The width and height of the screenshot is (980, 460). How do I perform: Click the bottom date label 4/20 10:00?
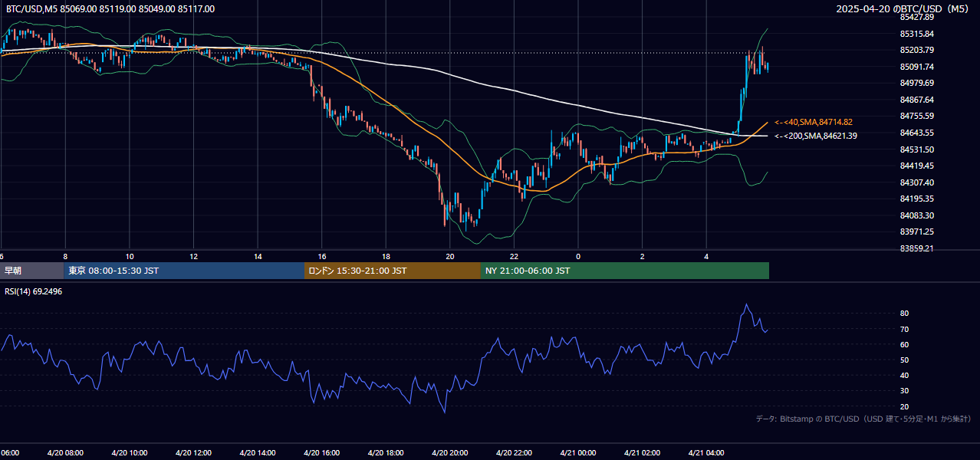click(130, 453)
